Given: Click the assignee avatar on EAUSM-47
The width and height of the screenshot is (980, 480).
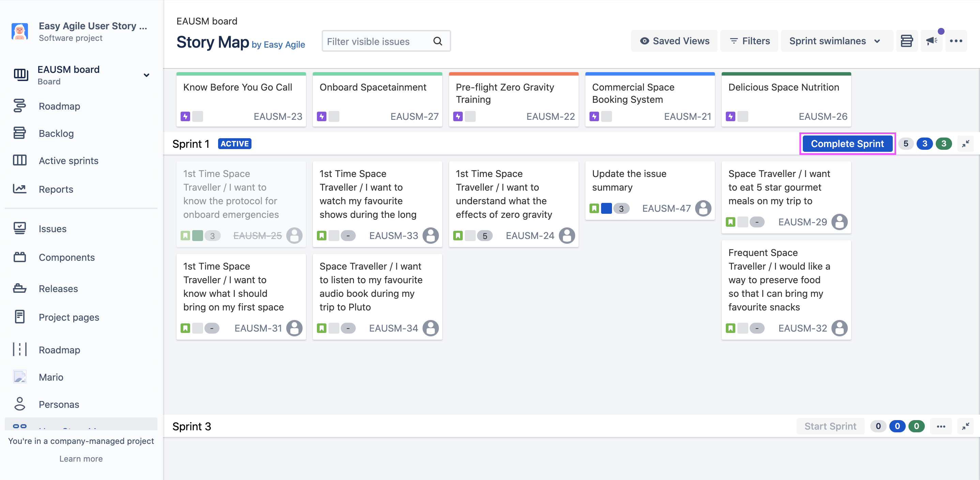Looking at the screenshot, I should [x=703, y=208].
